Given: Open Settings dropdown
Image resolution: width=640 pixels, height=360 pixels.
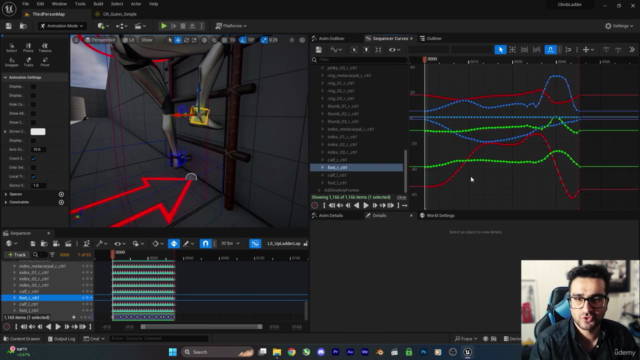Looking at the screenshot, I should [619, 26].
